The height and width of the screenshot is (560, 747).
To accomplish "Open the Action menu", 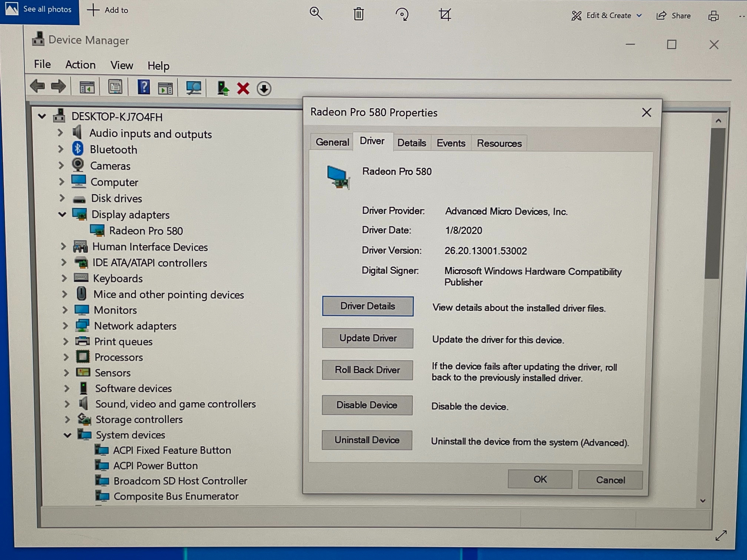I will tap(80, 64).
